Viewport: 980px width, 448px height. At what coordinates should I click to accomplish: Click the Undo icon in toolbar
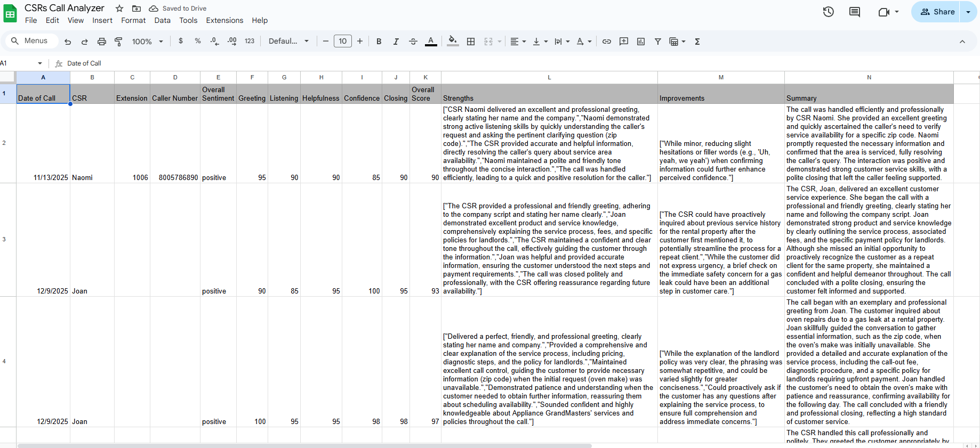(68, 42)
